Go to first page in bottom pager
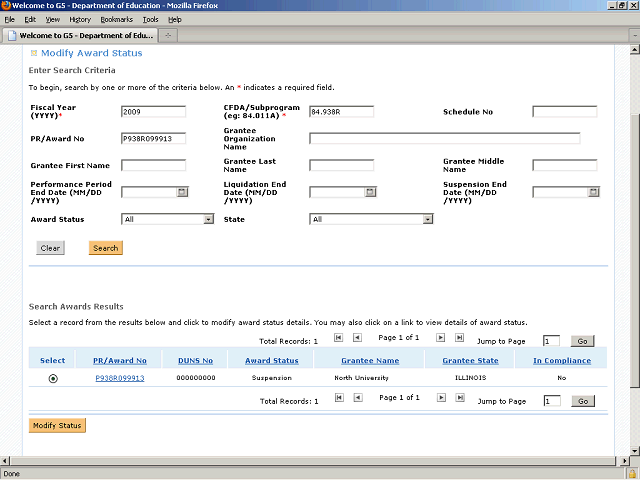Image resolution: width=640 pixels, height=480 pixels. (x=339, y=397)
